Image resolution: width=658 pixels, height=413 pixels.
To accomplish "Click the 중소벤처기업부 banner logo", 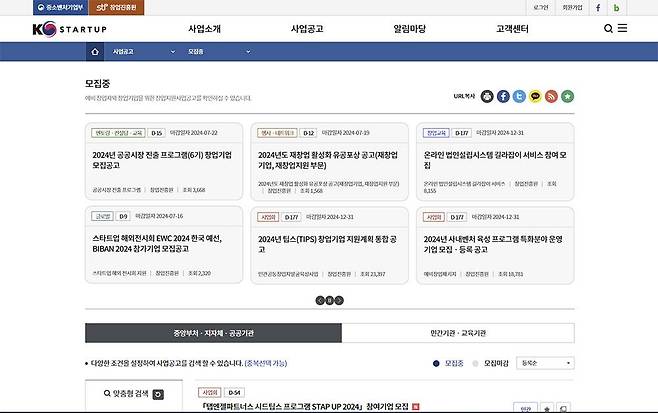I will tap(61, 8).
